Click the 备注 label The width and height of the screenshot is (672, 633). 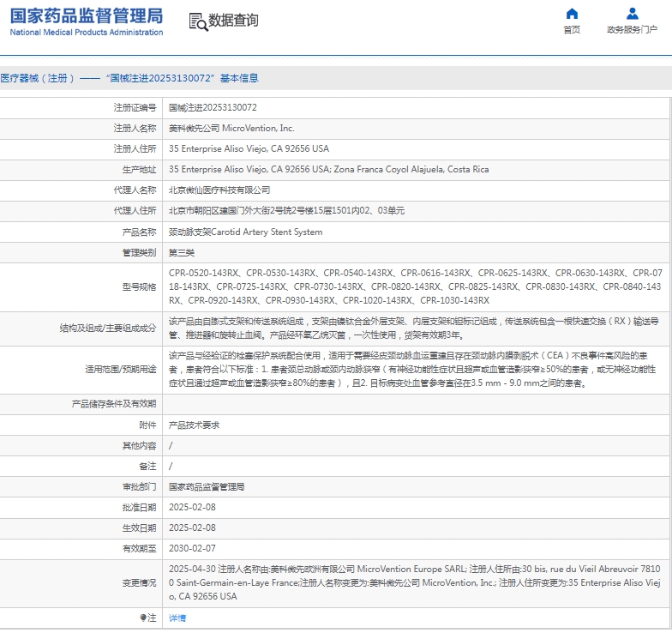[147, 467]
